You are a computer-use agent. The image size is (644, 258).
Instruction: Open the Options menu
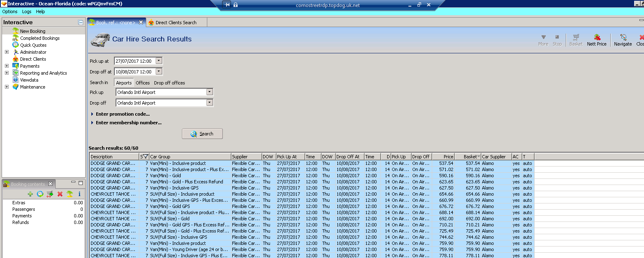click(10, 11)
